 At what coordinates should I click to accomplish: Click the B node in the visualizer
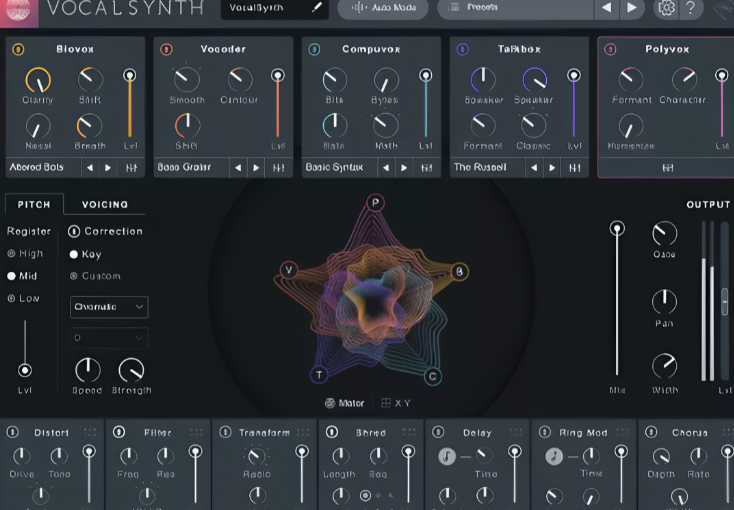(459, 271)
